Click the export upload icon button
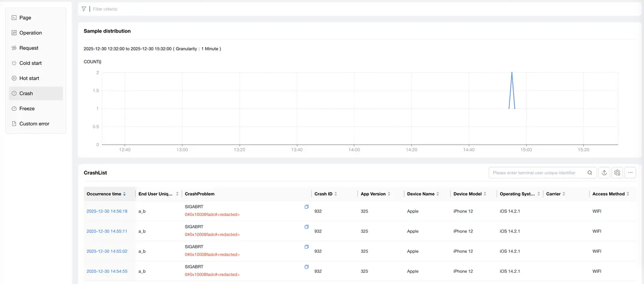Image resolution: width=644 pixels, height=284 pixels. point(604,173)
